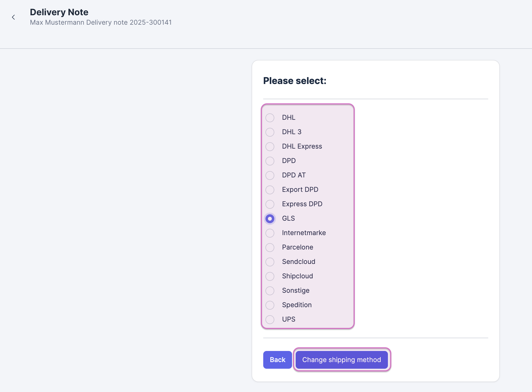532x392 pixels.
Task: Select the DHL shipping option
Action: [x=270, y=118]
